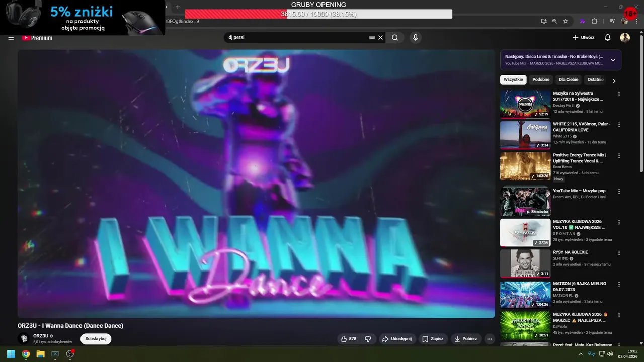The width and height of the screenshot is (644, 362).
Task: Open YouTube Mix – Muzyka pop title
Action: coord(579,191)
